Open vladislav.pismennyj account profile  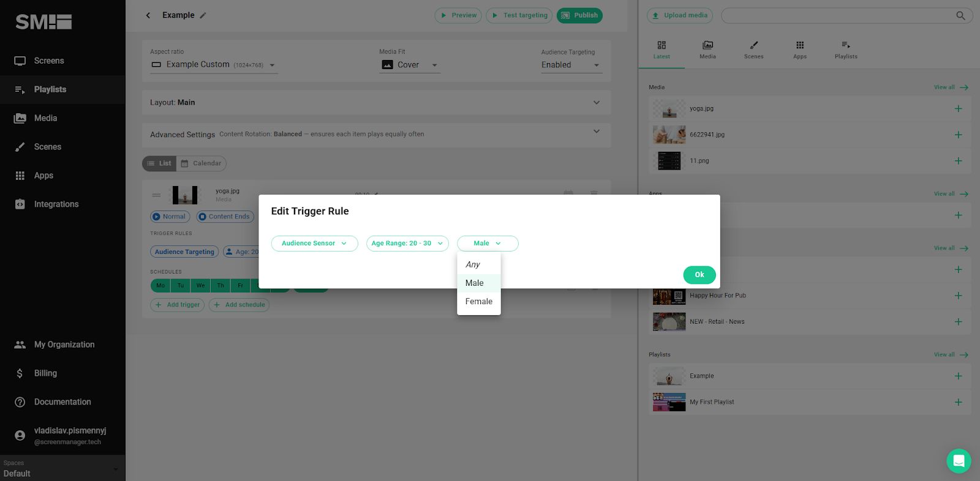(62, 436)
